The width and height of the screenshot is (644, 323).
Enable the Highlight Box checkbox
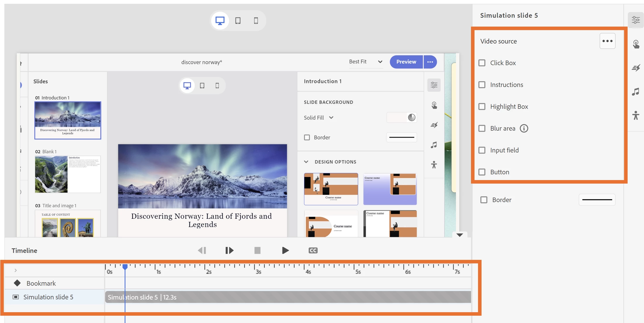click(x=482, y=106)
